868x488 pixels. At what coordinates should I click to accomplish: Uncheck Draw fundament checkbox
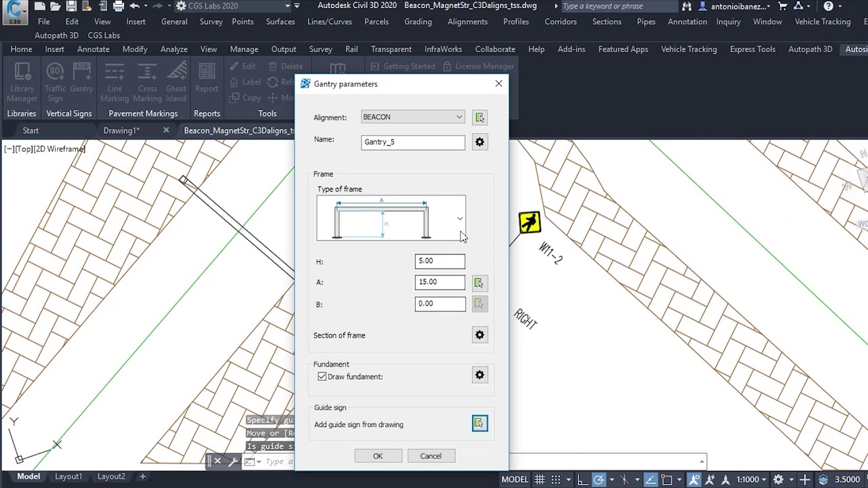[x=322, y=376]
